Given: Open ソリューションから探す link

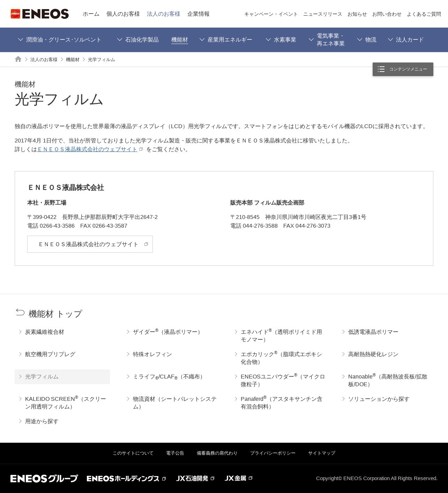Looking at the screenshot, I should (x=379, y=399).
